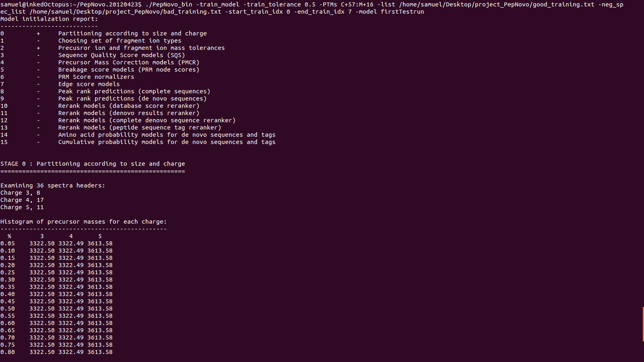Viewport: 644px width, 362px height.
Task: Click the 3322.49 value in the 0.80 row
Action: (x=71, y=352)
